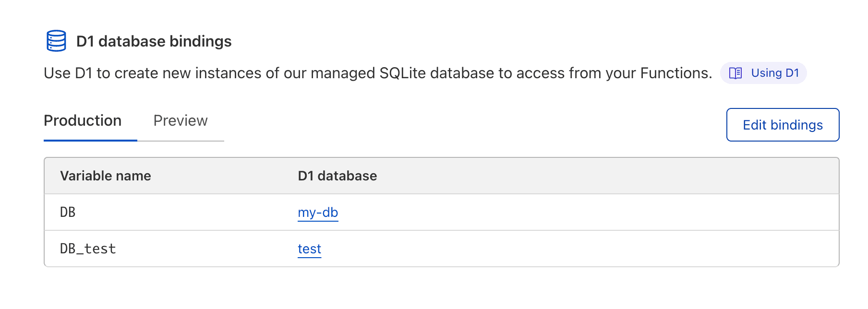The height and width of the screenshot is (309, 868).
Task: Select the DB_test variable name cell
Action: (x=88, y=249)
